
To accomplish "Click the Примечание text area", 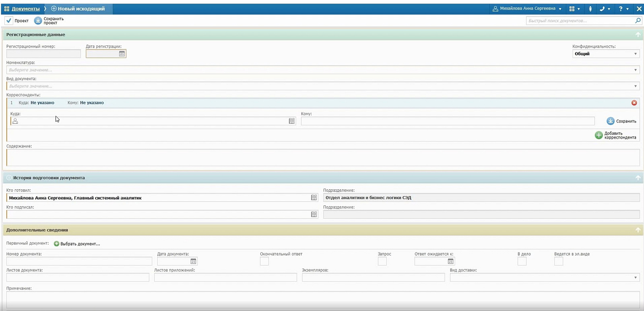I will [x=323, y=299].
